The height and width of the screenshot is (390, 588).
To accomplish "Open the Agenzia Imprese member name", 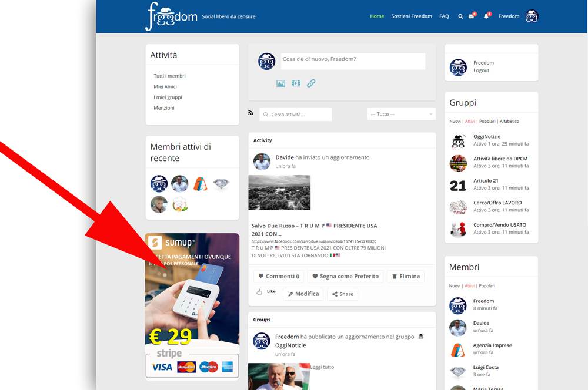I will [492, 345].
